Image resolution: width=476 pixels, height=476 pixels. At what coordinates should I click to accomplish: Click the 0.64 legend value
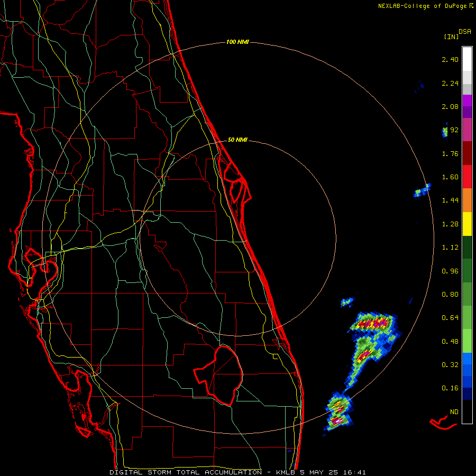450,318
